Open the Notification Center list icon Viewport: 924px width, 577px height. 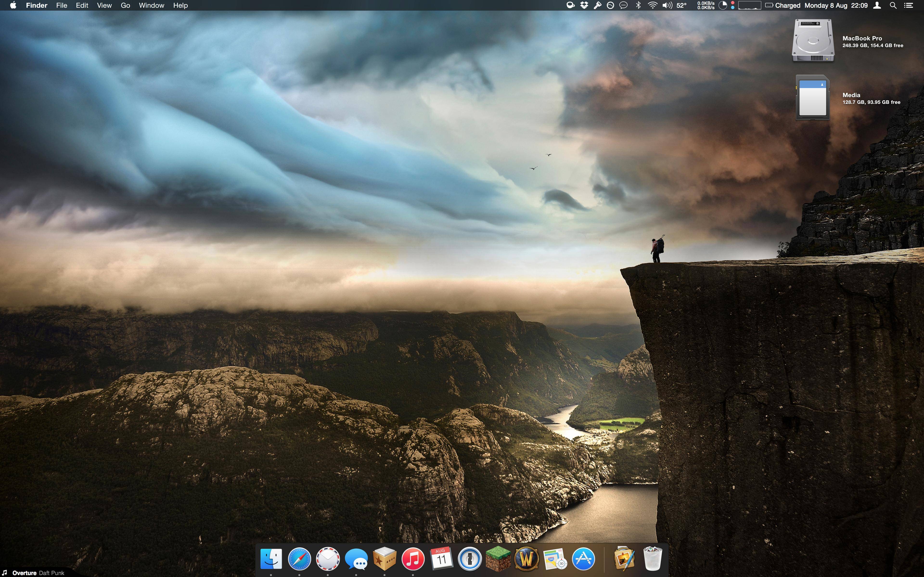point(908,5)
